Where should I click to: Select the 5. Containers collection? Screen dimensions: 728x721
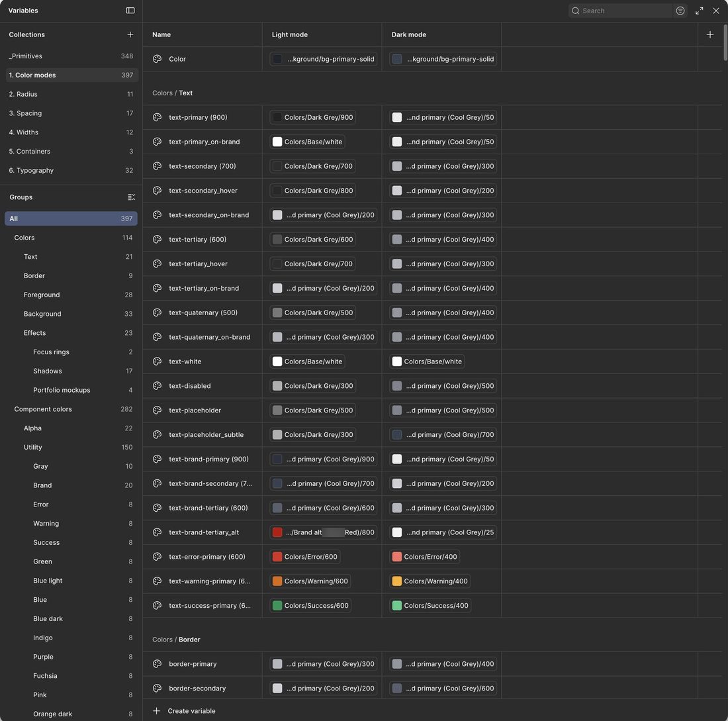point(71,151)
